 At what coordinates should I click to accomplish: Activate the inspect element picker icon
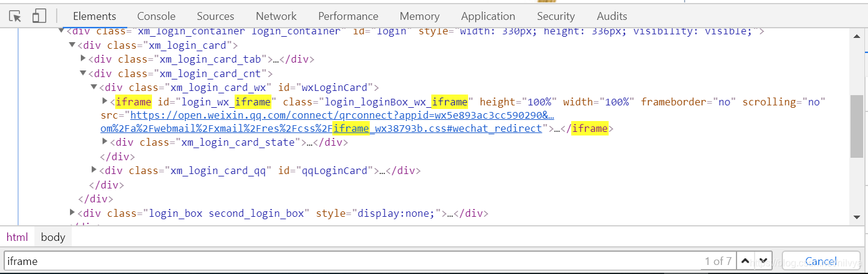point(15,16)
